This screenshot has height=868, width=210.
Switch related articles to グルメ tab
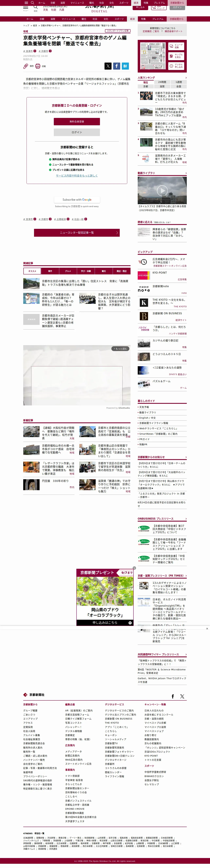[68, 271]
